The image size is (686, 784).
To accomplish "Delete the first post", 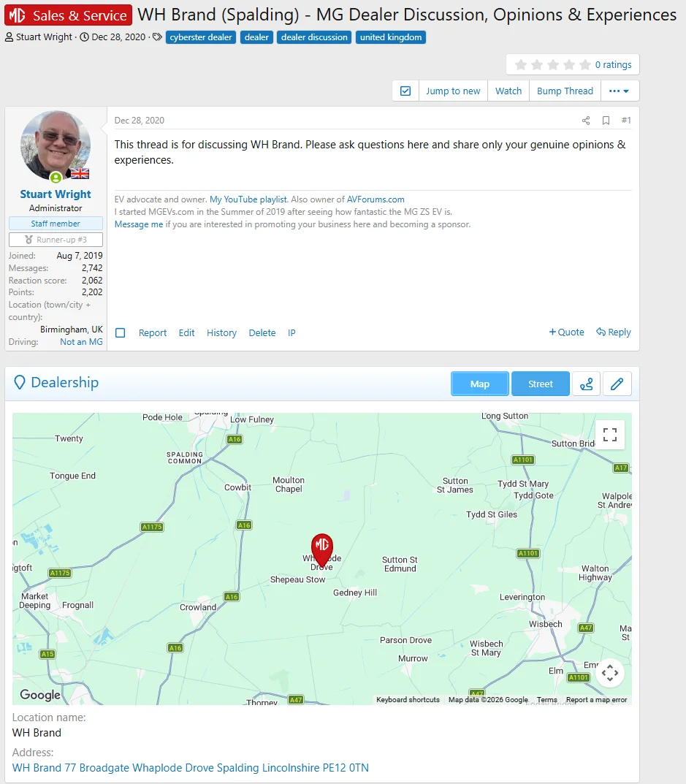I will click(262, 333).
